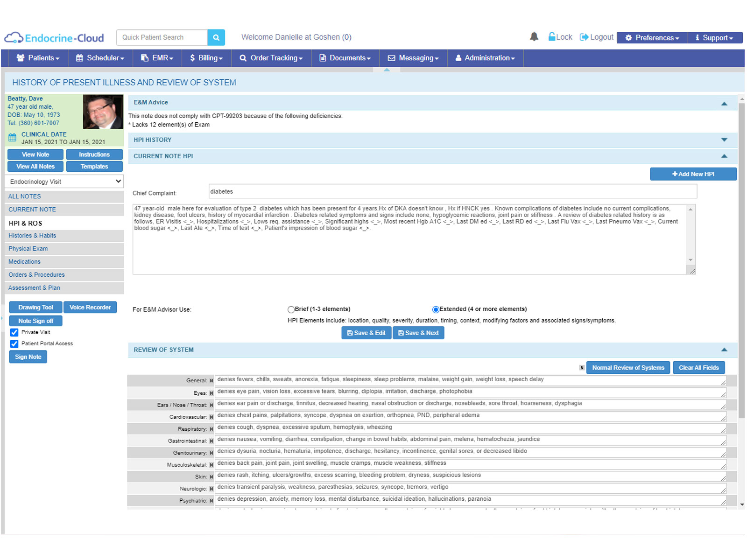Toggle the Patient Portal Access checkbox
The image size is (747, 560).
[x=14, y=343]
